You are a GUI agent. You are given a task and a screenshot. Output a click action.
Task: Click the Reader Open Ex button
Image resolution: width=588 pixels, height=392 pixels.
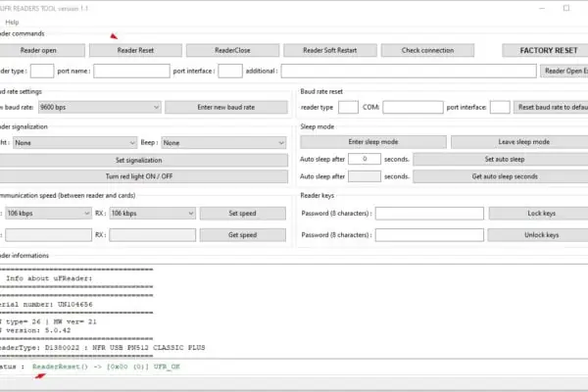tap(564, 71)
